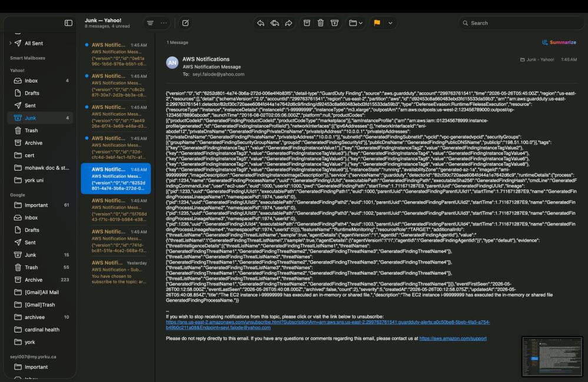Open Google Drafts folder
The width and height of the screenshot is (588, 382).
click(40, 230)
